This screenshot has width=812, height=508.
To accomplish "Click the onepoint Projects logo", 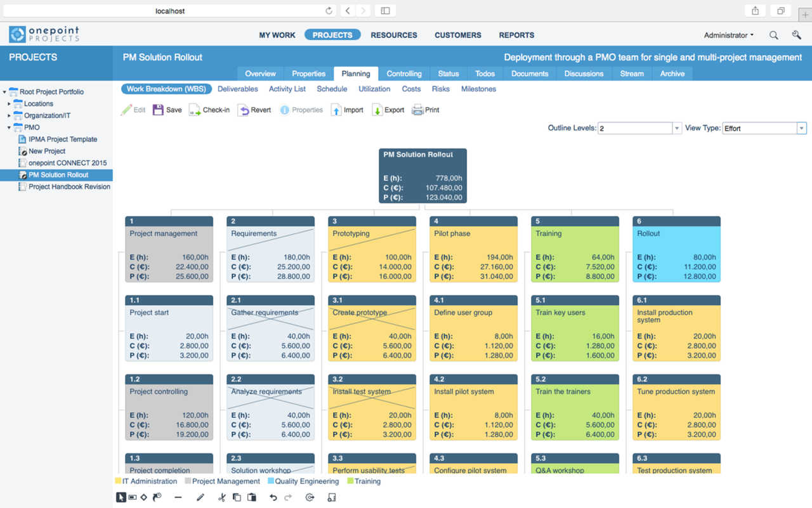I will pos(44,34).
